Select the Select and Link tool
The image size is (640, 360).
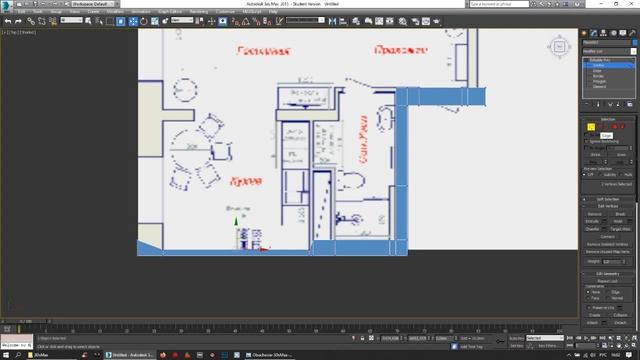coord(31,21)
